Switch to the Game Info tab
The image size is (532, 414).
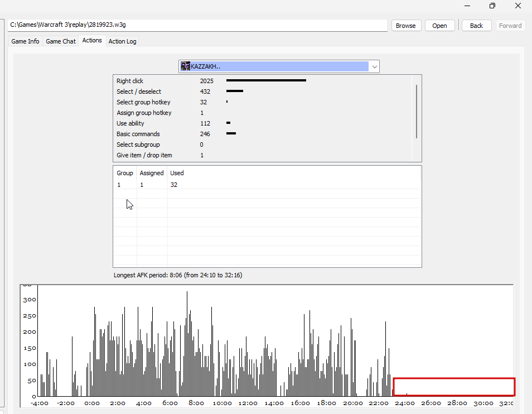pos(25,41)
